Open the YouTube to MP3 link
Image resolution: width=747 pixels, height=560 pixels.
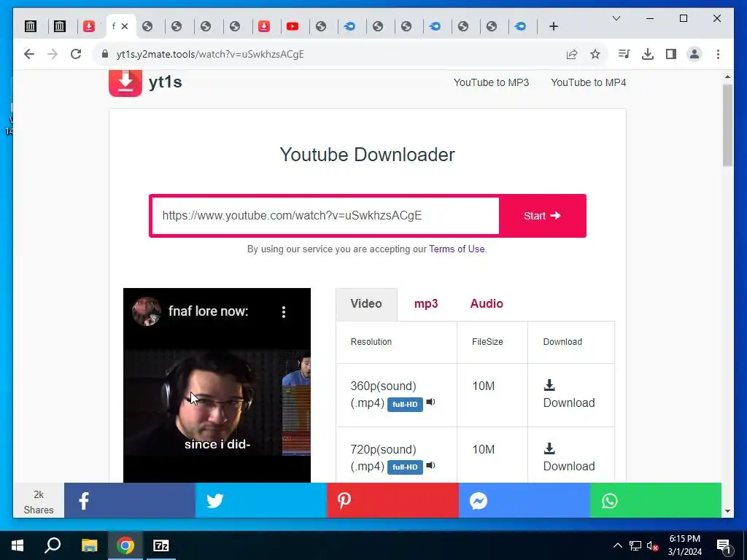pyautogui.click(x=491, y=82)
